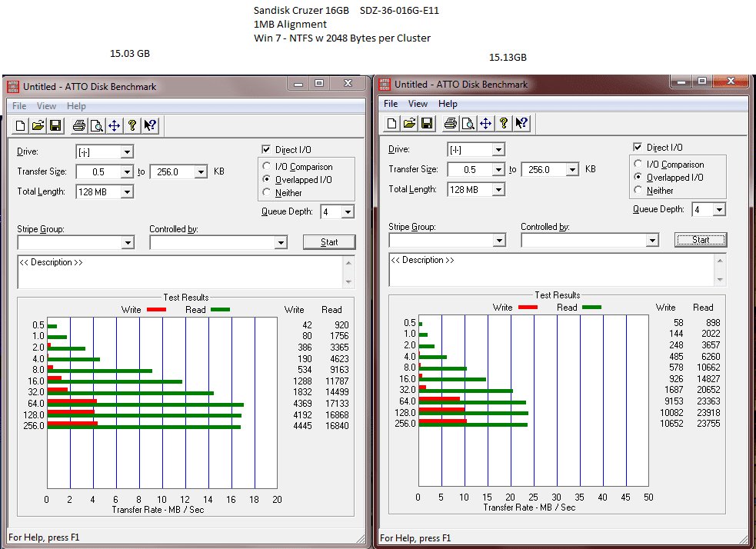Open Queue Depth dropdown in right window

(719, 209)
